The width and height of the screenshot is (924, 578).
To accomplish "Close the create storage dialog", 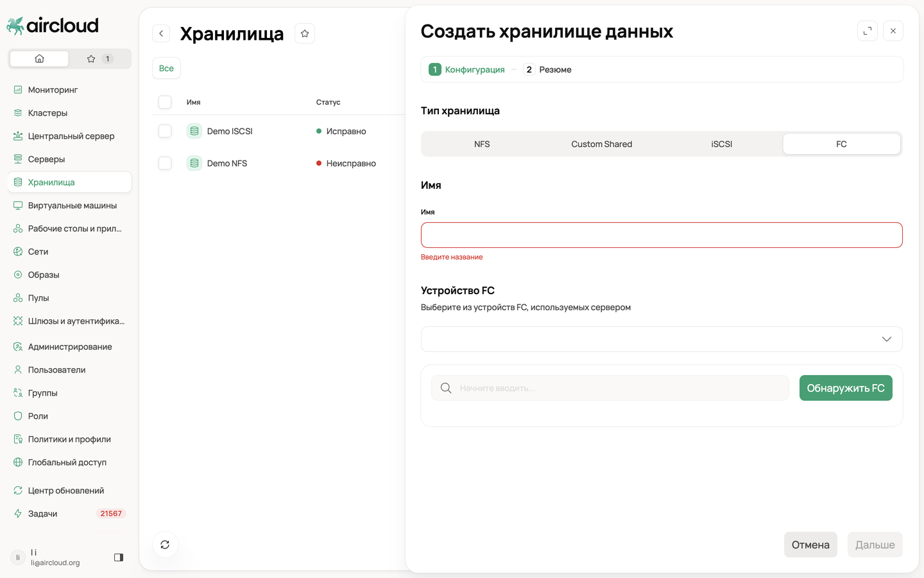I will pyautogui.click(x=893, y=31).
